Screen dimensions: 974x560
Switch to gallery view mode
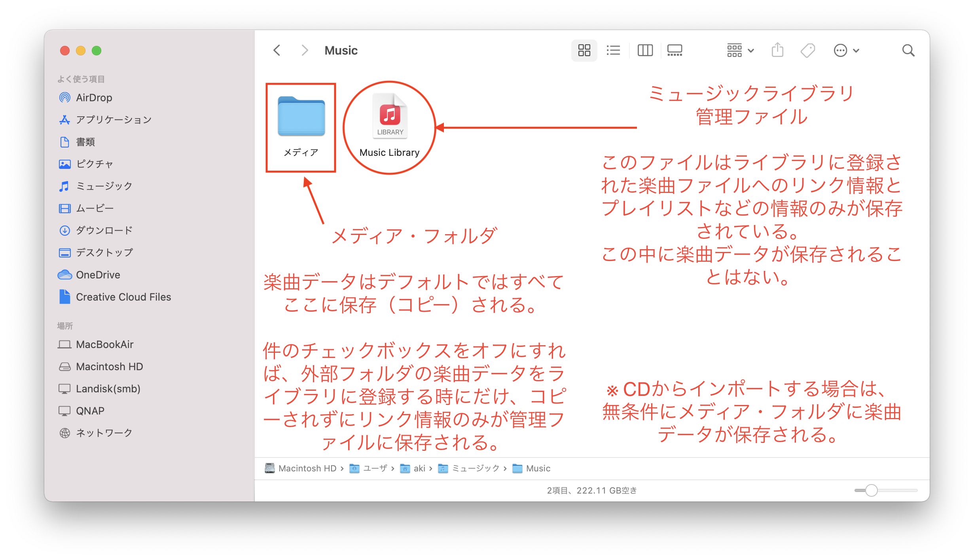pyautogui.click(x=675, y=50)
